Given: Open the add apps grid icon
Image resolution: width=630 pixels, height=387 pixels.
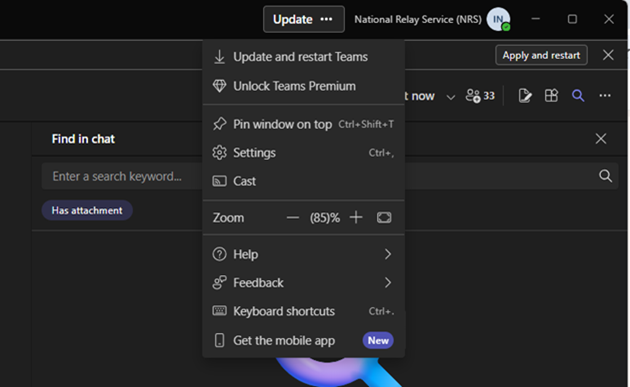Looking at the screenshot, I should point(551,96).
